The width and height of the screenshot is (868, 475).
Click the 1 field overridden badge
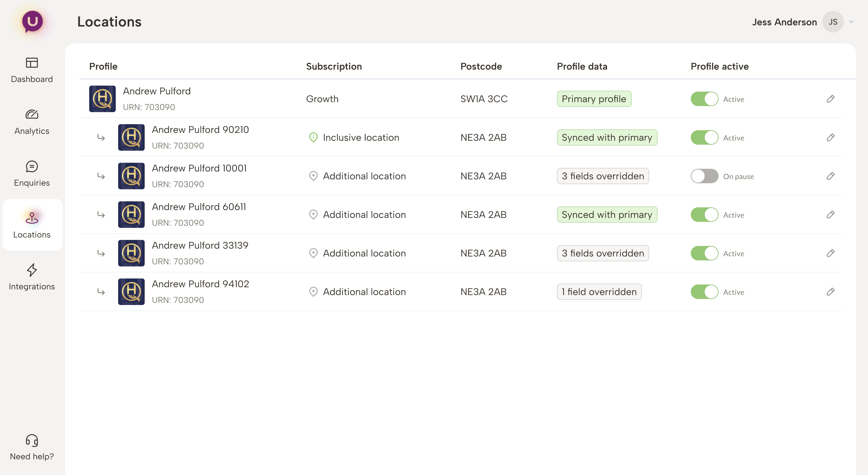(599, 292)
